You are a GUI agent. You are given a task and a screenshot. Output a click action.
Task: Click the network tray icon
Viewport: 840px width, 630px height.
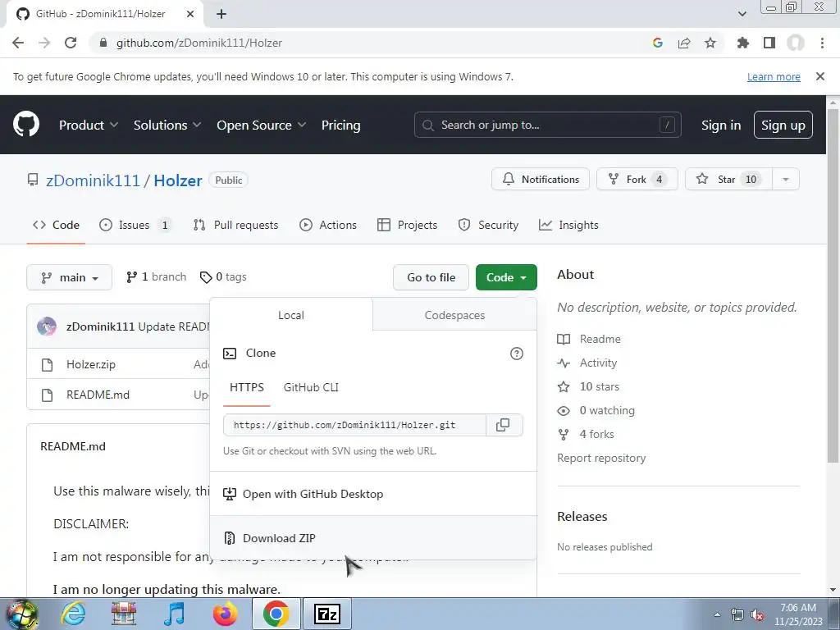[x=737, y=615]
